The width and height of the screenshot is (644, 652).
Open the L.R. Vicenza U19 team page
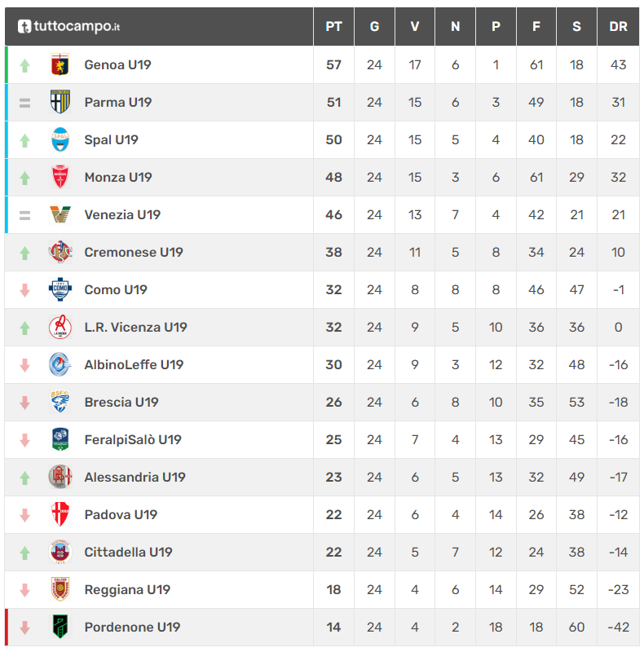tap(135, 328)
